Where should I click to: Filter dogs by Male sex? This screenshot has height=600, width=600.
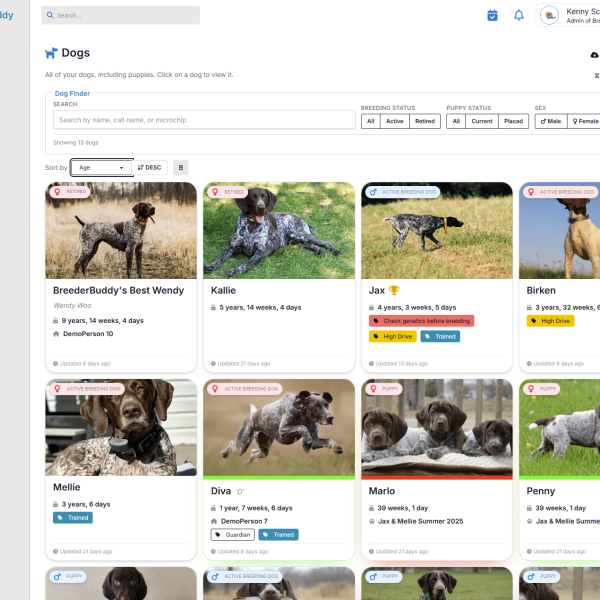click(x=551, y=121)
